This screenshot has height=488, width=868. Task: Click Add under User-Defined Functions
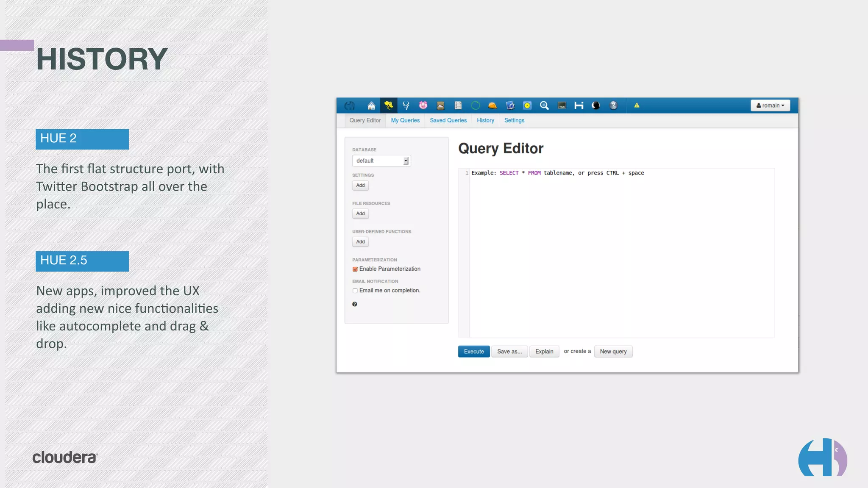point(360,242)
